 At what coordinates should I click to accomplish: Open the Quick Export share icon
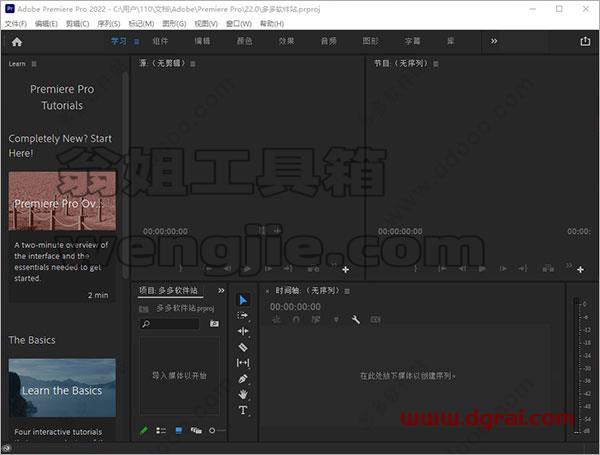(x=585, y=41)
